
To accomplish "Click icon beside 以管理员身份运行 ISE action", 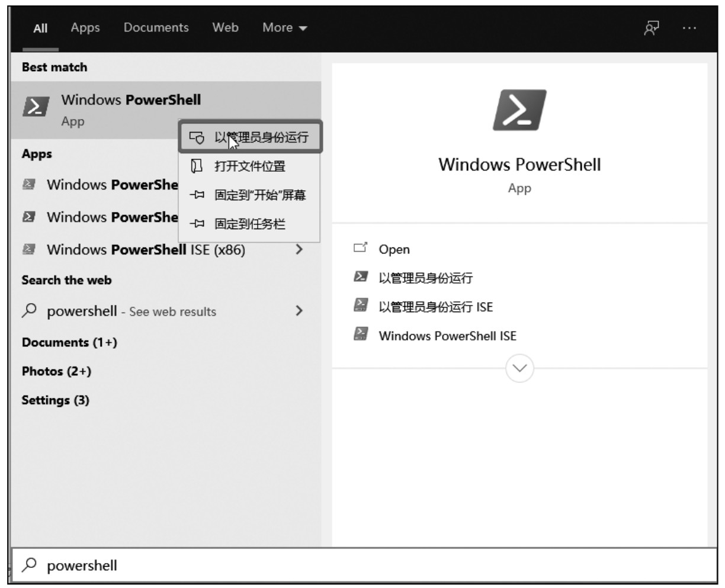I will 360,306.
